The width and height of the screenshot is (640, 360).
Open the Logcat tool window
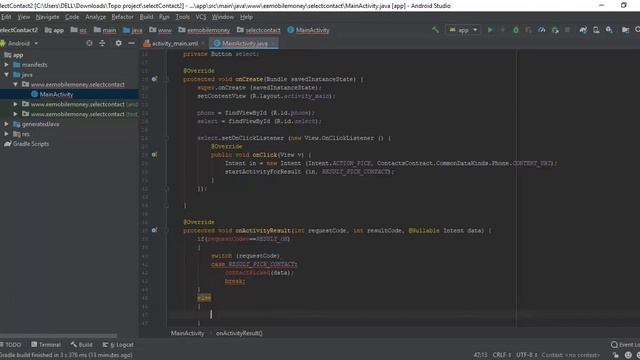click(x=118, y=345)
